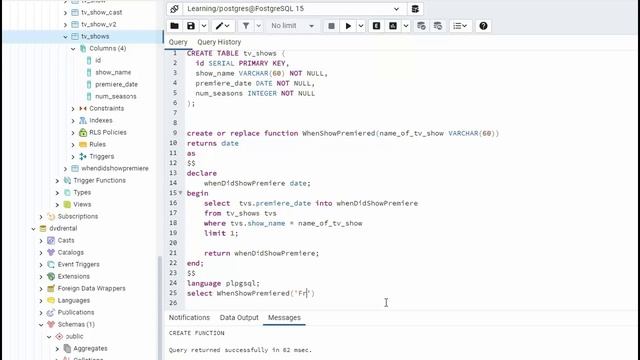Open the edit pencil menu

(x=222, y=26)
